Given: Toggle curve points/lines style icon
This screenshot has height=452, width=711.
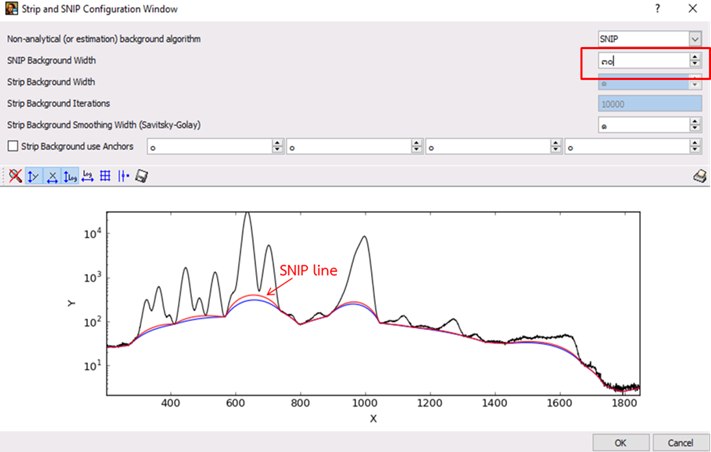Looking at the screenshot, I should pyautogui.click(x=123, y=176).
